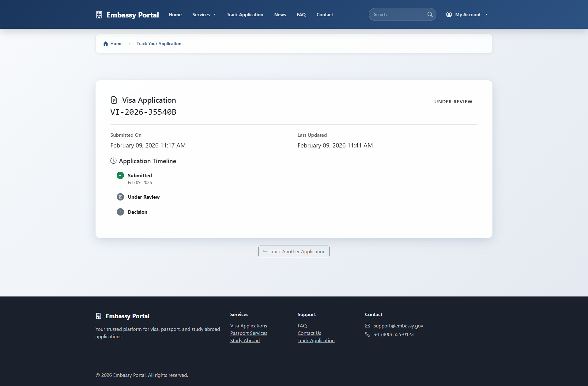This screenshot has height=386, width=588.
Task: Click the footer phone icon
Action: coord(367,334)
